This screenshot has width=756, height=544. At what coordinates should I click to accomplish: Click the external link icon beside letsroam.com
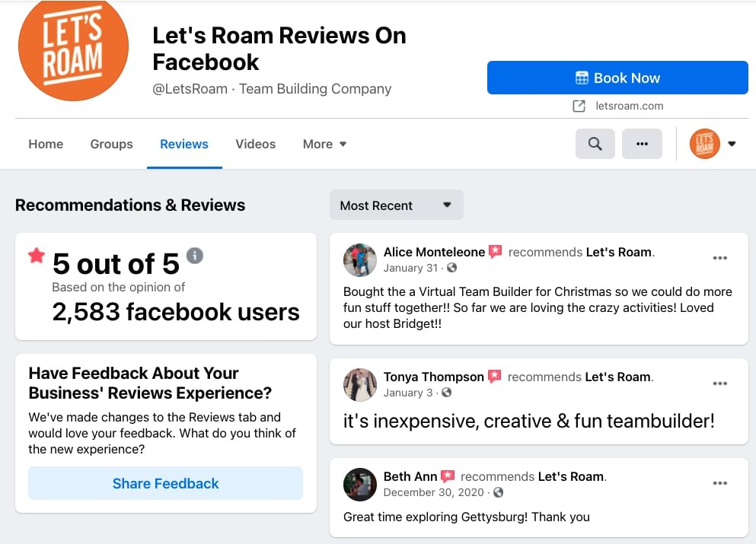pyautogui.click(x=579, y=106)
